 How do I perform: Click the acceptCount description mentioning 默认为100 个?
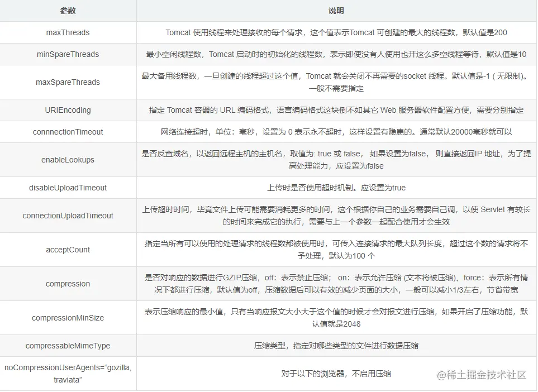pyautogui.click(x=336, y=250)
